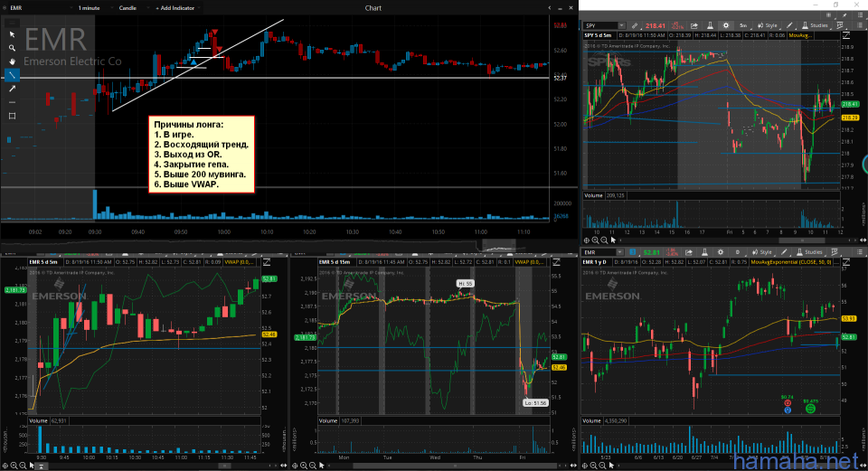Click the SPY symbol input field
The image size is (868, 471).
pos(600,25)
